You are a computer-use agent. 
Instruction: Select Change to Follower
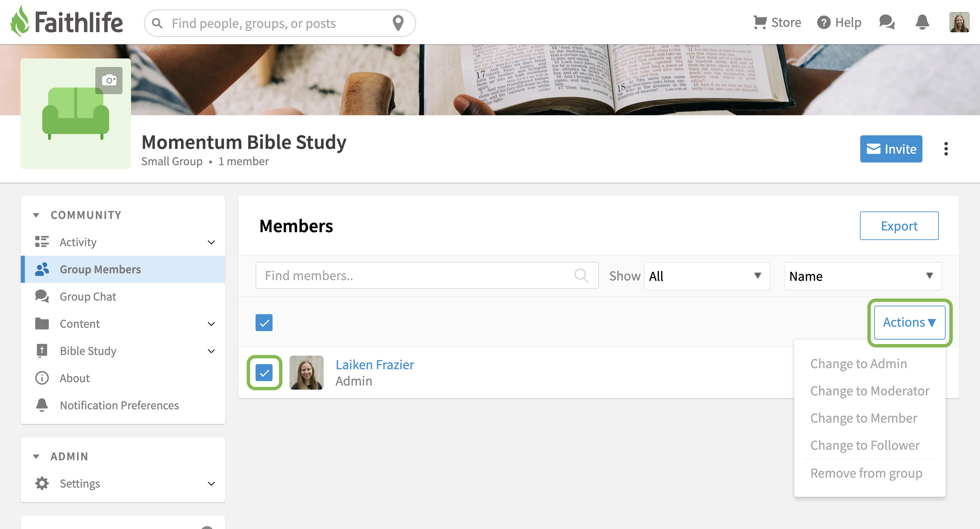click(x=865, y=445)
